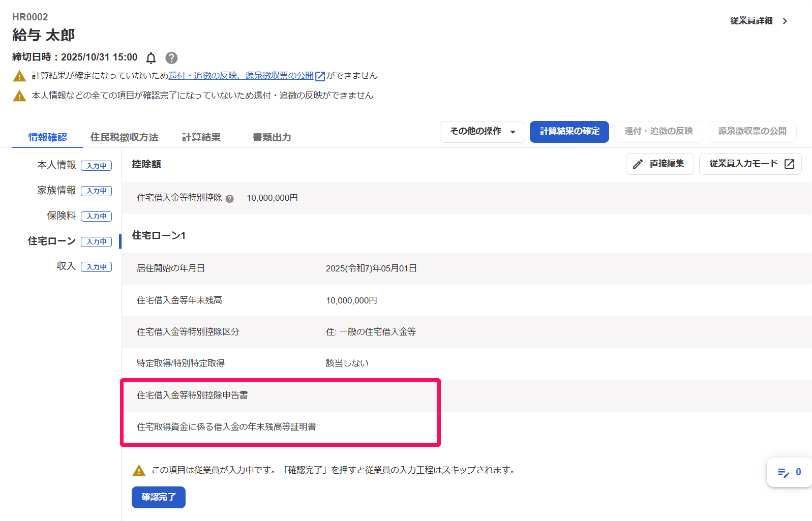Open 従業員詳細 link
Viewport: 812px width, 521px height.
751,21
